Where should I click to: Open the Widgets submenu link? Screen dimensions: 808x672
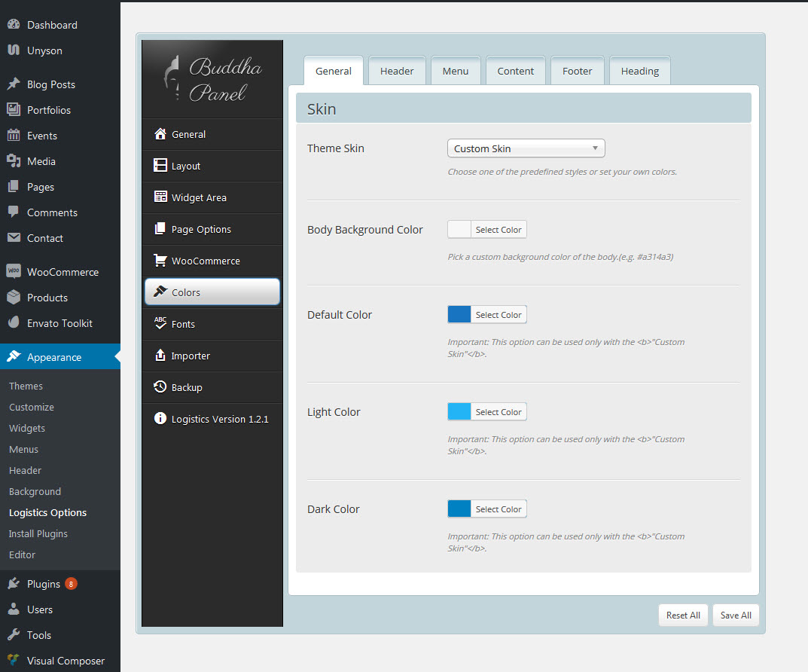point(27,428)
